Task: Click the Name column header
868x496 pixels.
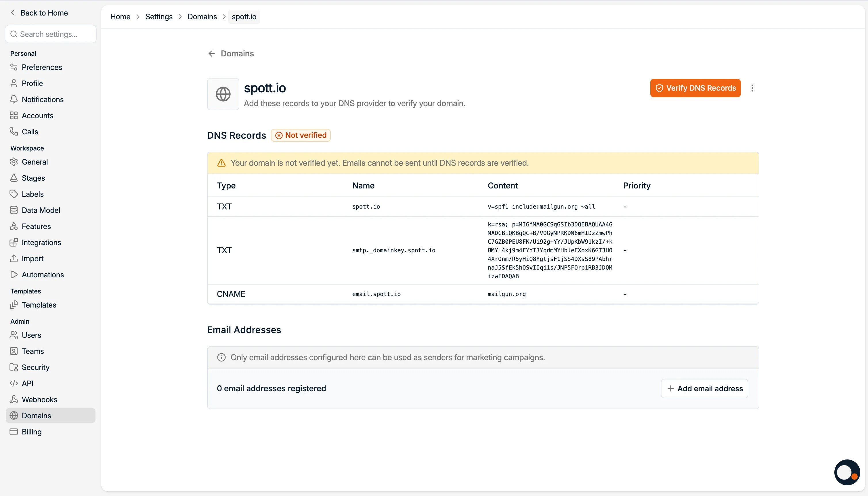Action: pos(363,186)
